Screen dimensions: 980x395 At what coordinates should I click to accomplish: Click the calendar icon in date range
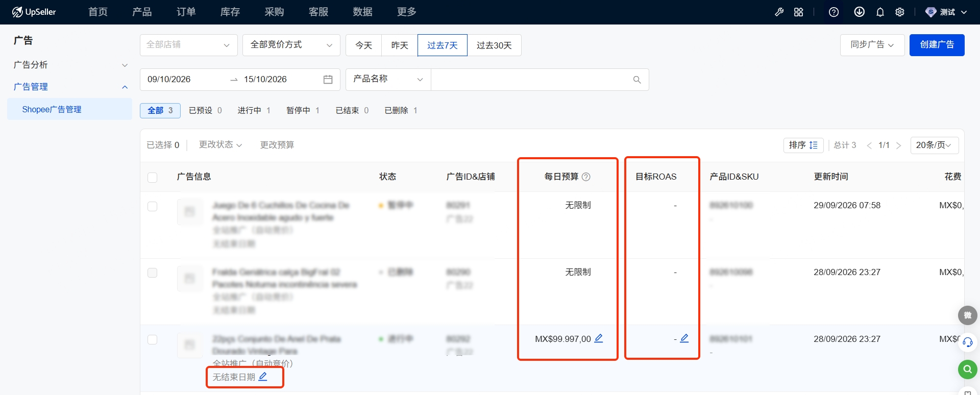pos(328,80)
